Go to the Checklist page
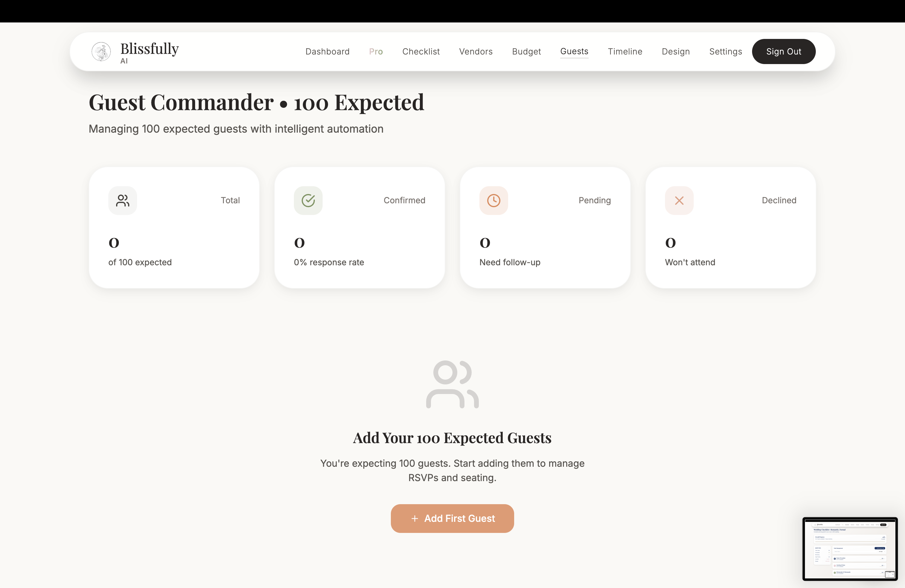The image size is (905, 588). (x=420, y=51)
